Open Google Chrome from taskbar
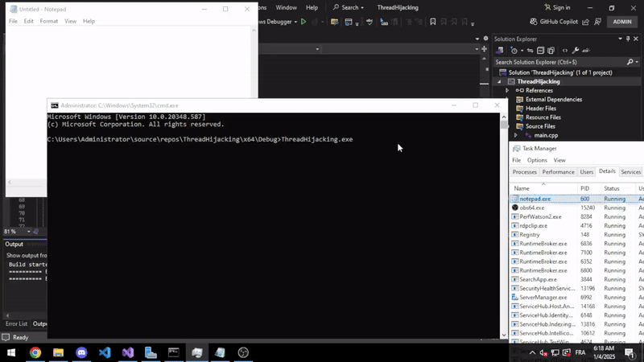The image size is (644, 362). pyautogui.click(x=35, y=352)
